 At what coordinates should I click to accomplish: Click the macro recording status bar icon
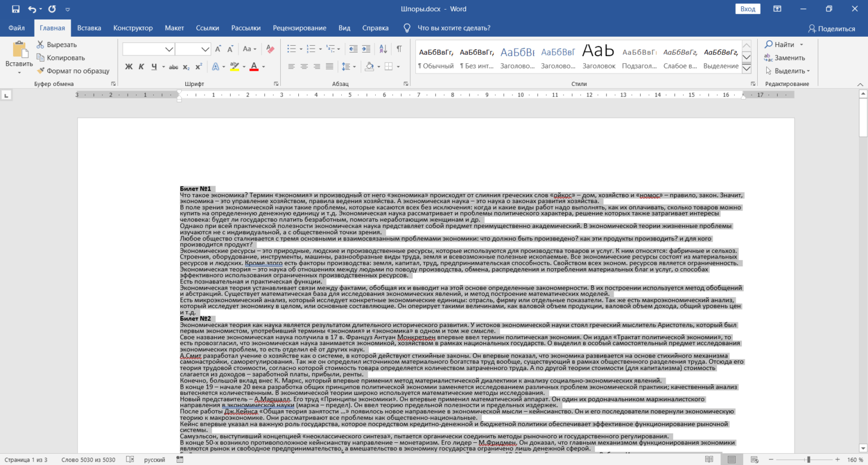[x=180, y=460]
